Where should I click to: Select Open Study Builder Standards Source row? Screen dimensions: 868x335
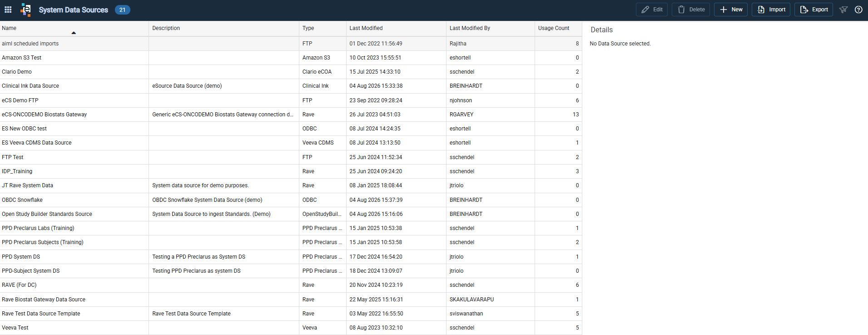tap(291, 214)
